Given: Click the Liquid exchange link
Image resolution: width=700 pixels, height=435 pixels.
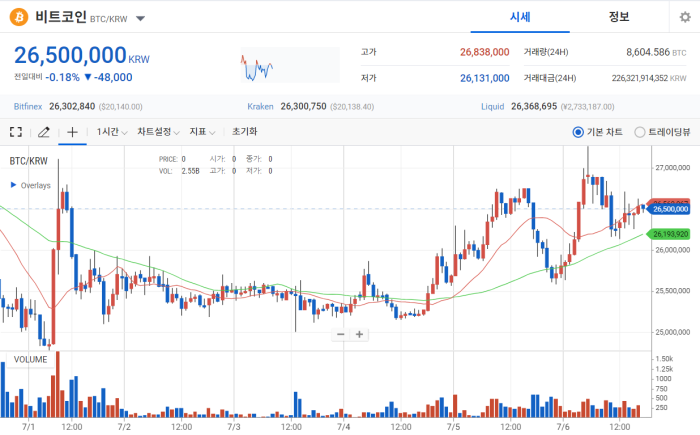Looking at the screenshot, I should coord(492,107).
